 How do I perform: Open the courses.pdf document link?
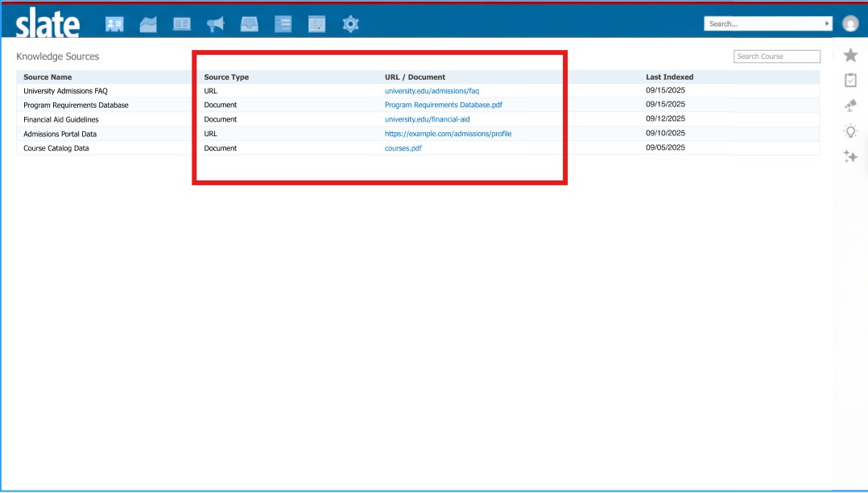click(x=403, y=147)
